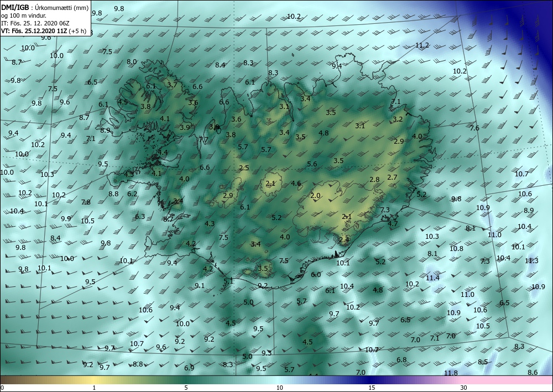Click the 2.7 value on the map
This screenshot has height=392, width=553.
point(392,177)
